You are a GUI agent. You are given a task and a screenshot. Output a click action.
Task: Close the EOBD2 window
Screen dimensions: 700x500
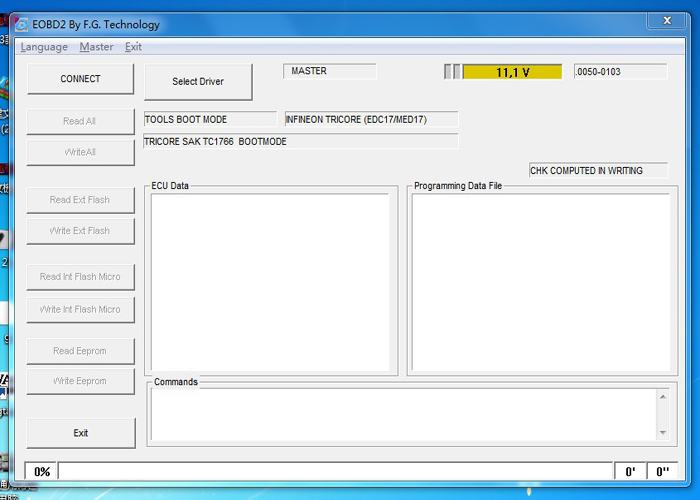click(x=667, y=21)
